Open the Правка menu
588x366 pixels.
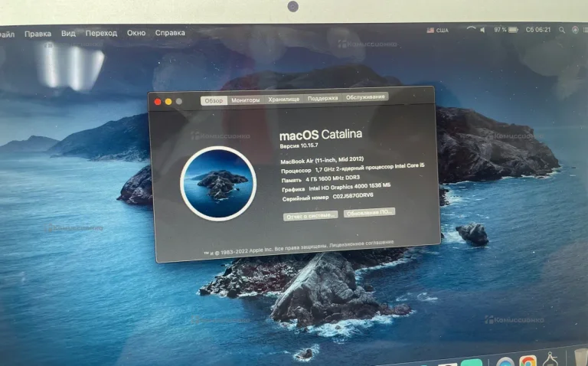tap(38, 34)
